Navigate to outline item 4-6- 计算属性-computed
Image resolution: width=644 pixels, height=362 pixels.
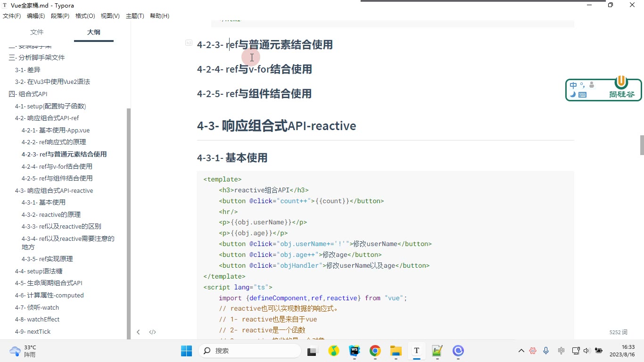(x=50, y=296)
